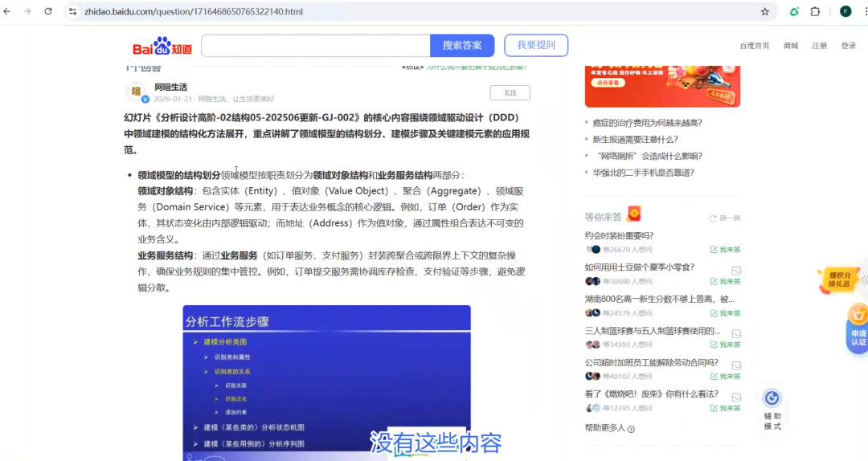The width and height of the screenshot is (868, 461).
Task: Click the red envelope icon beside 等你来答
Action: (x=634, y=214)
